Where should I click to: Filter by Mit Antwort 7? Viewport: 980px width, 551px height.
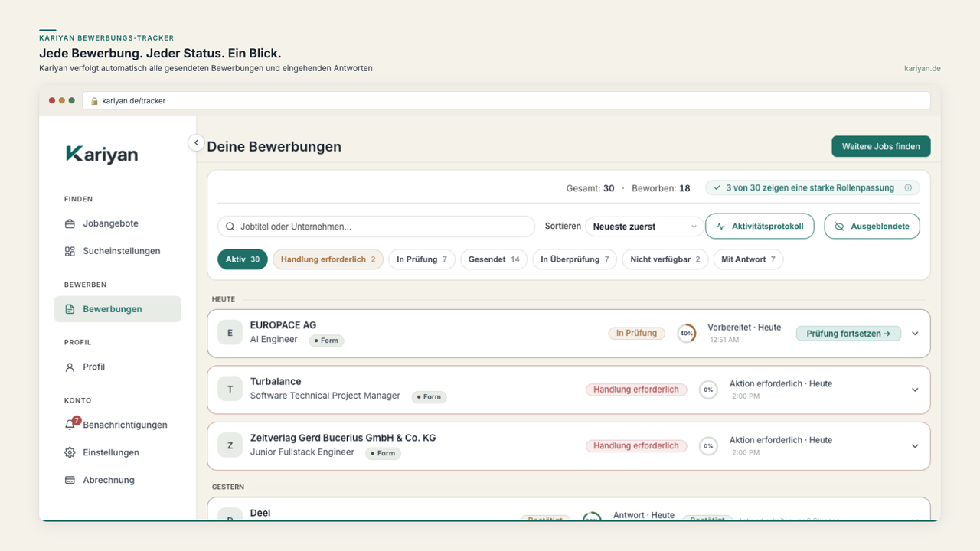(x=749, y=259)
